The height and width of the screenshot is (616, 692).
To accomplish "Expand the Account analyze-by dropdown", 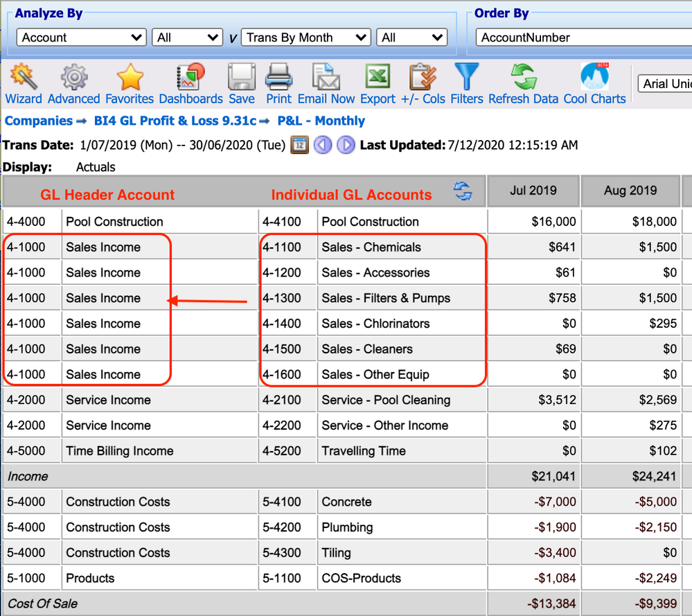I will click(81, 37).
